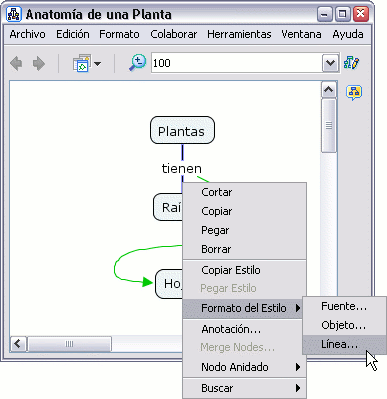Click the vertical scrollbar up arrow
Screen dimensions: 387x399
click(x=329, y=90)
